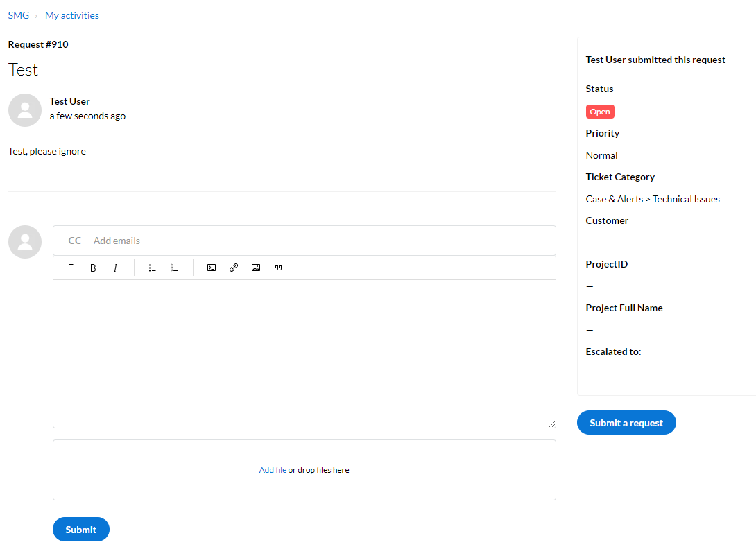Click Test User's avatar on the comment
The image size is (756, 558).
click(x=25, y=110)
